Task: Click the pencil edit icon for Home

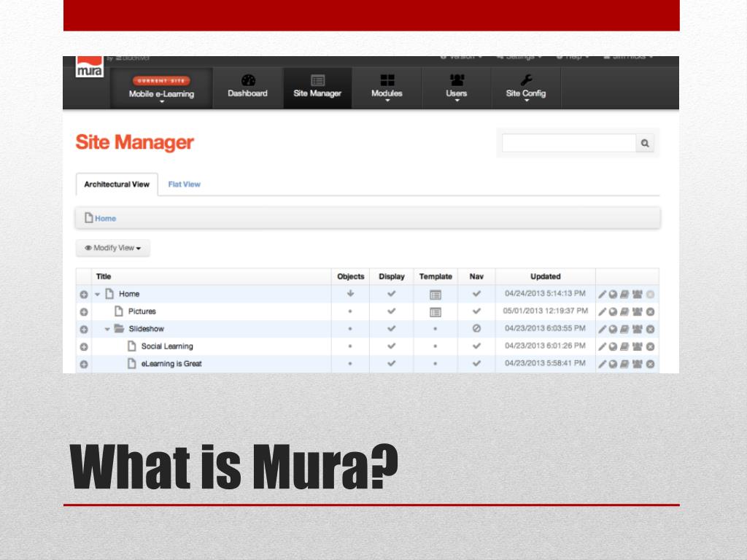Action: point(602,295)
